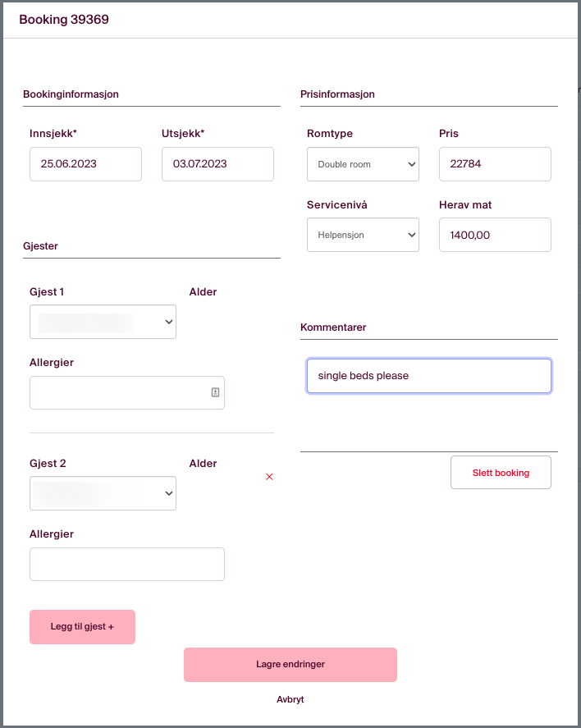Viewport: 581px width, 728px height.
Task: Open the Double room Romtype dropdown
Action: 363,164
